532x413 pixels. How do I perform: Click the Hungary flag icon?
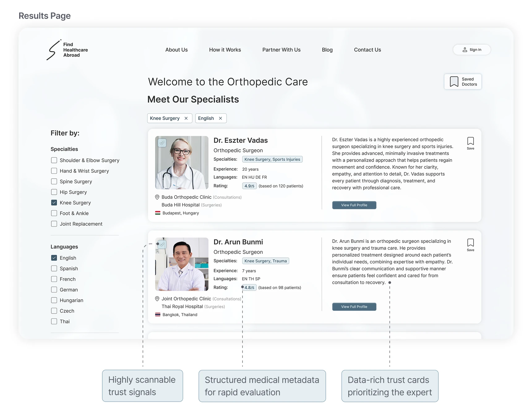158,213
